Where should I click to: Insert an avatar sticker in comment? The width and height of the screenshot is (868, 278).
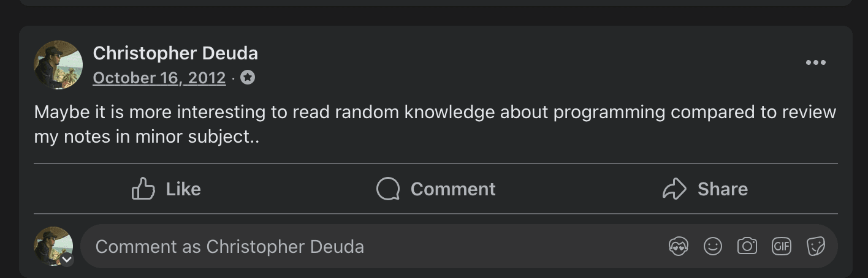coord(678,246)
